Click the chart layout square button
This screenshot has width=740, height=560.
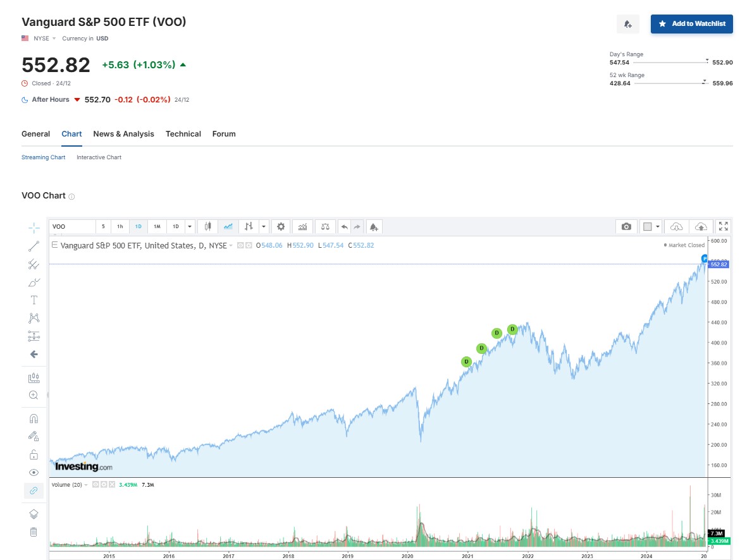[x=648, y=226]
